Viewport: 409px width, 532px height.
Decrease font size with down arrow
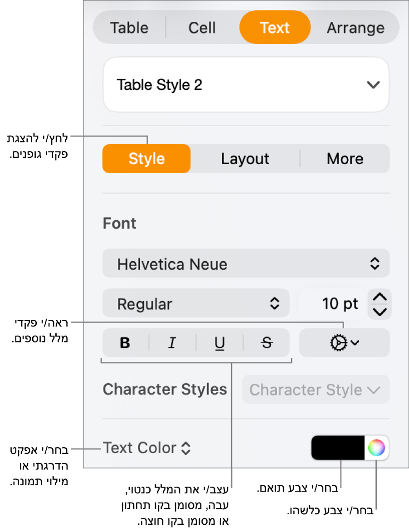(380, 312)
